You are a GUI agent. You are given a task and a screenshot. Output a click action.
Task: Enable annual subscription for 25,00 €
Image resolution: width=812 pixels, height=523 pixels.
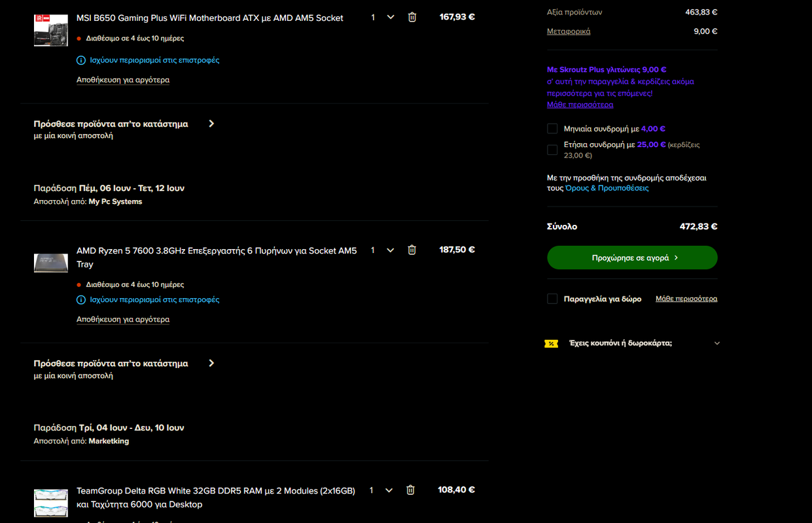(552, 150)
